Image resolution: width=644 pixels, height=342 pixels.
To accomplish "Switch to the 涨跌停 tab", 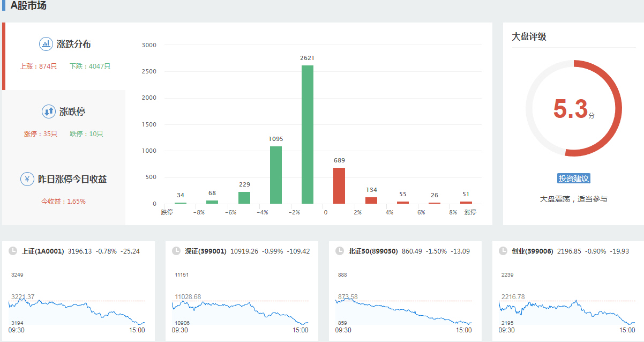I will click(64, 122).
